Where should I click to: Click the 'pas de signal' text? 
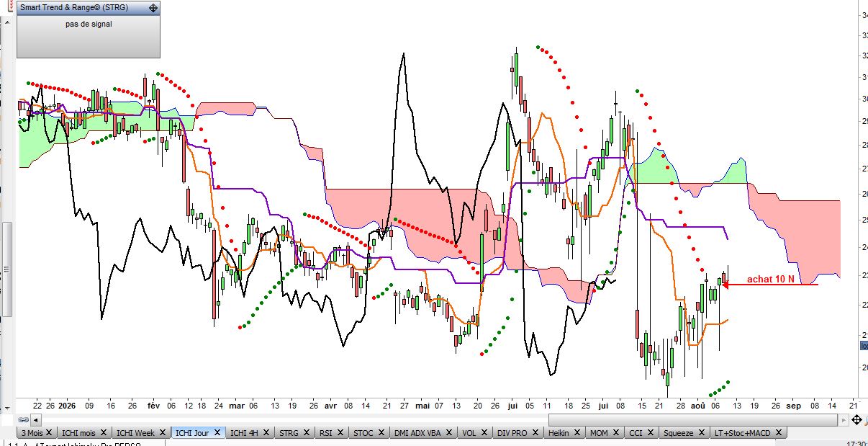(x=89, y=24)
